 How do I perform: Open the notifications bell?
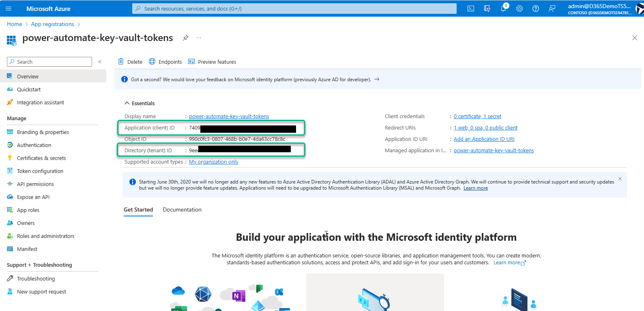(503, 9)
